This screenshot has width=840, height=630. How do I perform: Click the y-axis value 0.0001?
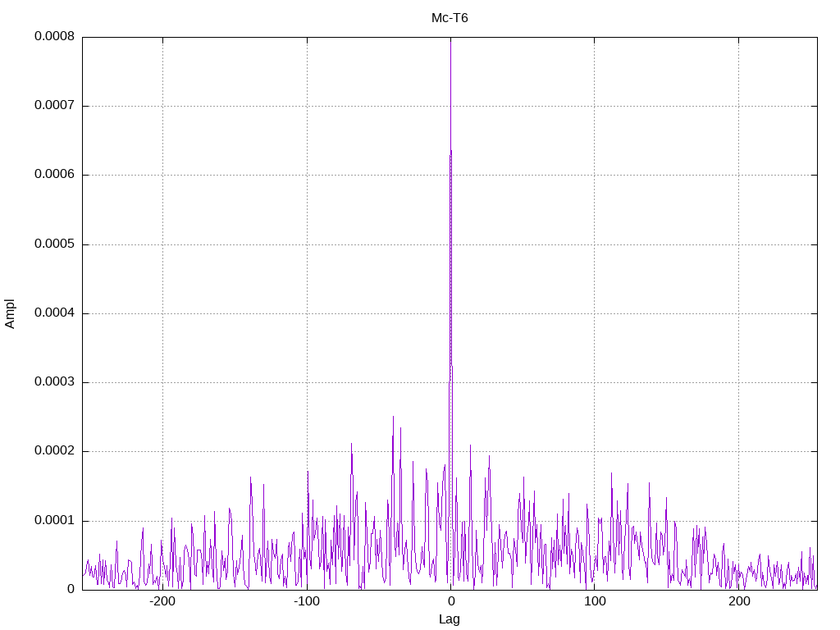click(55, 521)
